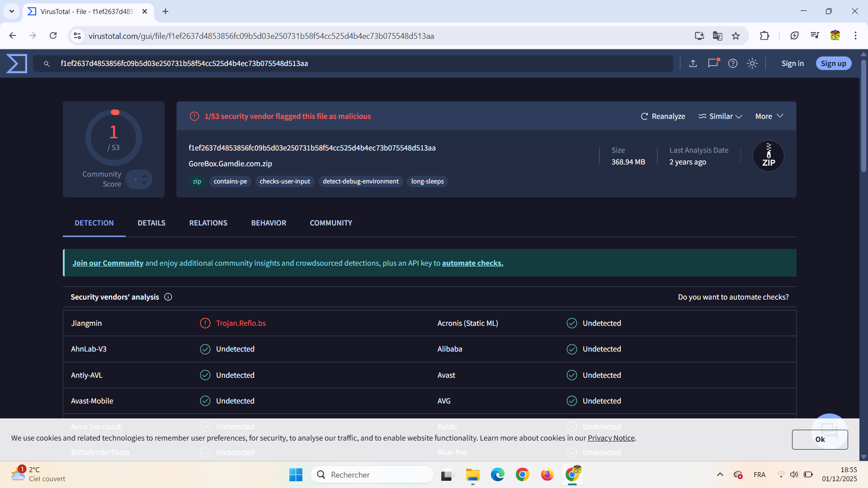Click the ZIP file type icon
Screen dimensions: 868x488
[x=768, y=156]
